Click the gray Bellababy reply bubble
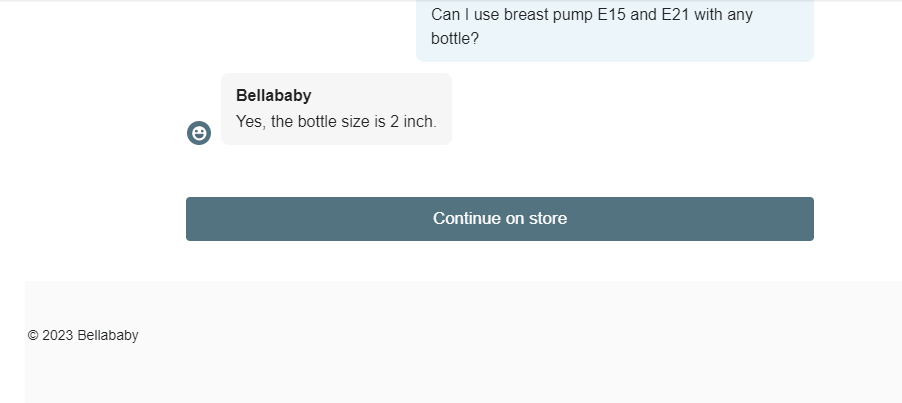The image size is (902, 403). (x=336, y=109)
